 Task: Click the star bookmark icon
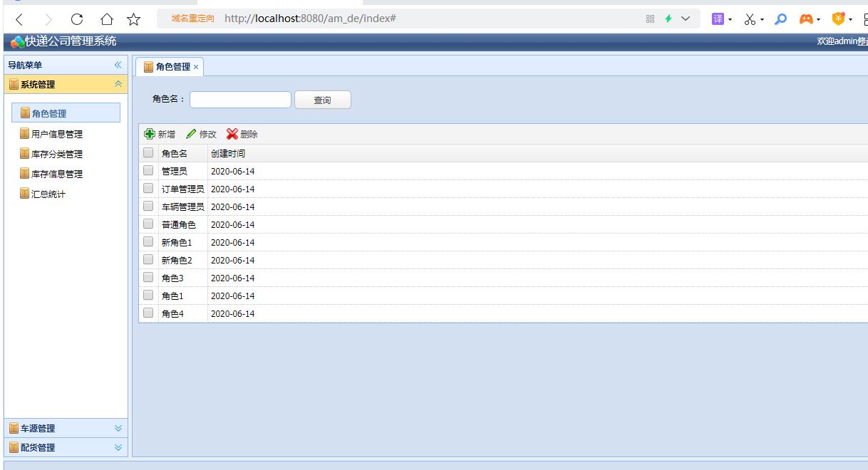(133, 19)
